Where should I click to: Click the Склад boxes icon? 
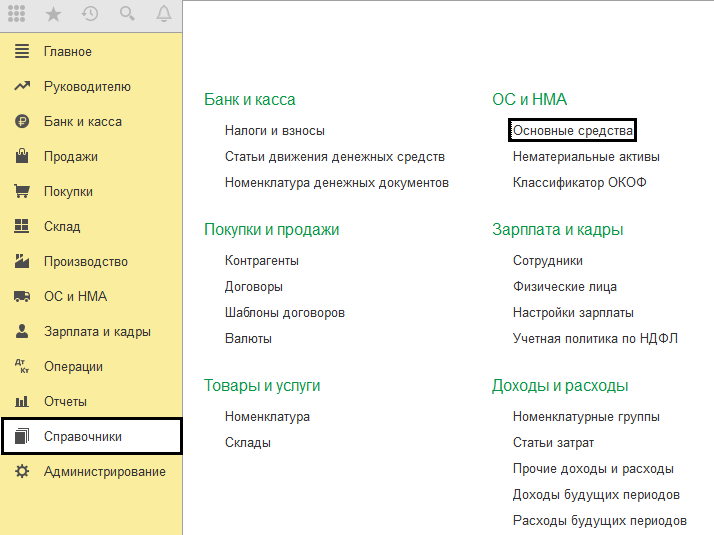pos(22,226)
